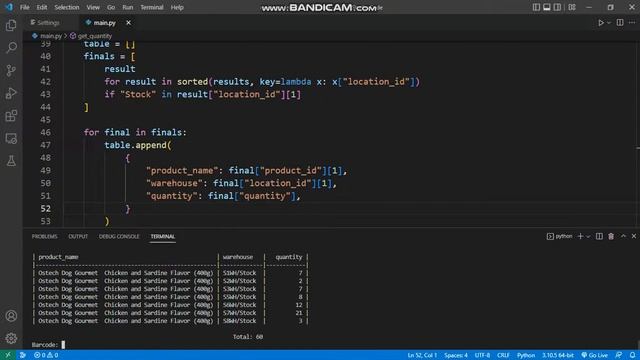Screen dimensions: 640x360
Task: Toggle panel layout button
Action: point(547,7)
